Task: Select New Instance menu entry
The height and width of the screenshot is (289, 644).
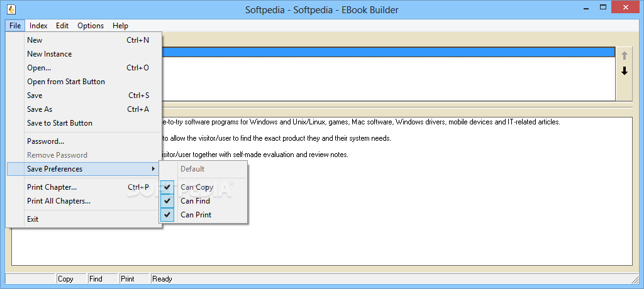Action: [x=84, y=54]
